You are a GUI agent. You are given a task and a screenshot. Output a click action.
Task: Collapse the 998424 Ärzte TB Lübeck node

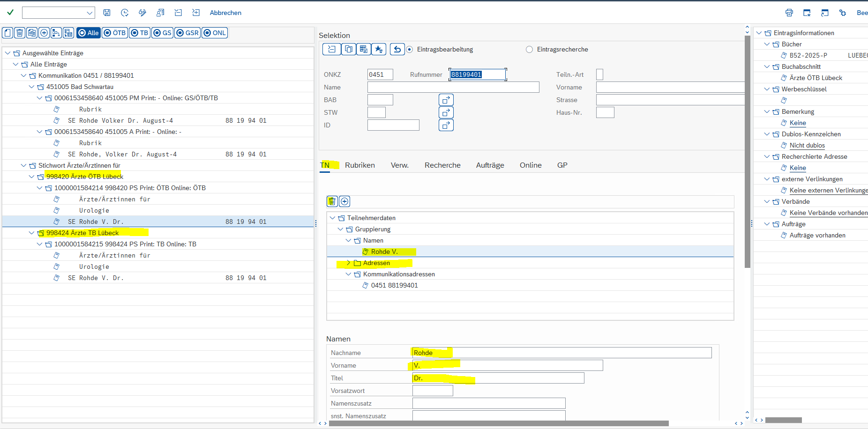pos(31,233)
